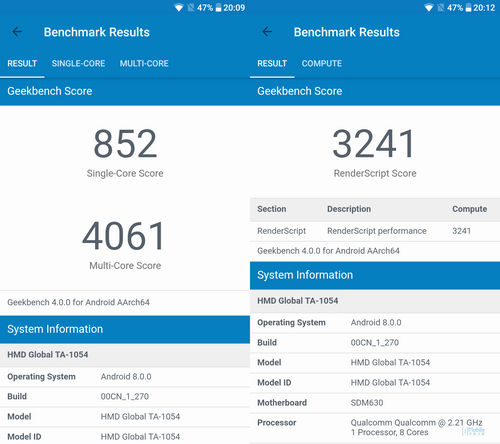
Task: Tap the 'Motherboard' row label
Action: pyautogui.click(x=282, y=403)
